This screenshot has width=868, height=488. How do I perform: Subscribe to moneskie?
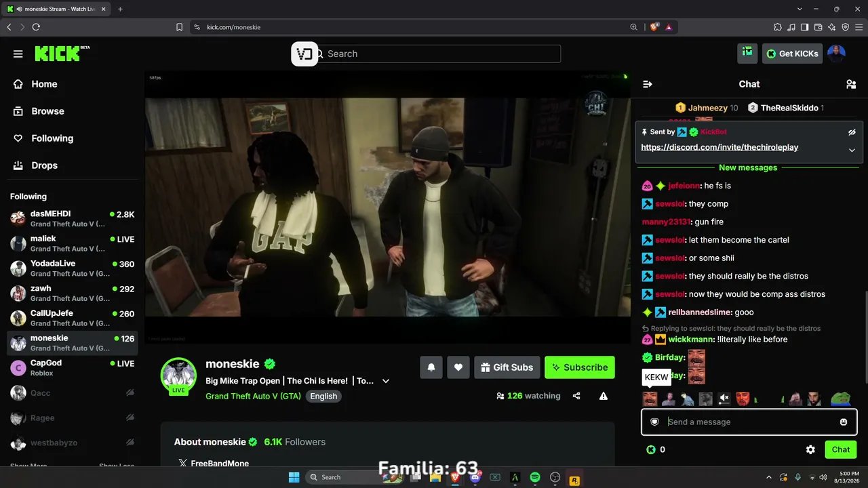point(580,367)
